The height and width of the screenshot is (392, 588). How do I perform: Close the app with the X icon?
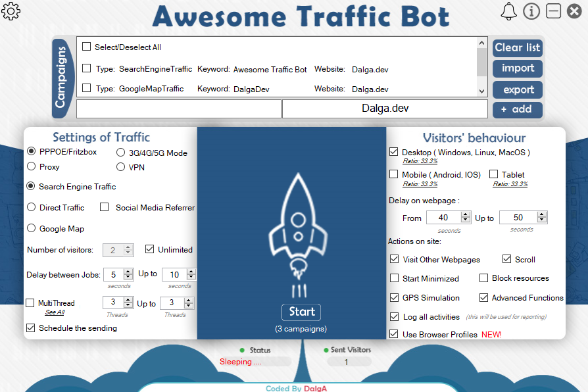click(574, 11)
